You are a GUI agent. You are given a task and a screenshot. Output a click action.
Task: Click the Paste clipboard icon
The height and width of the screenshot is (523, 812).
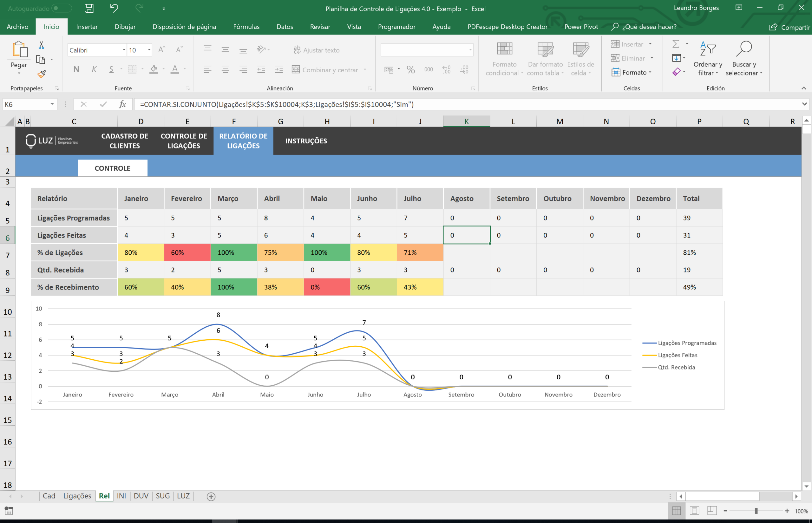[x=20, y=49]
